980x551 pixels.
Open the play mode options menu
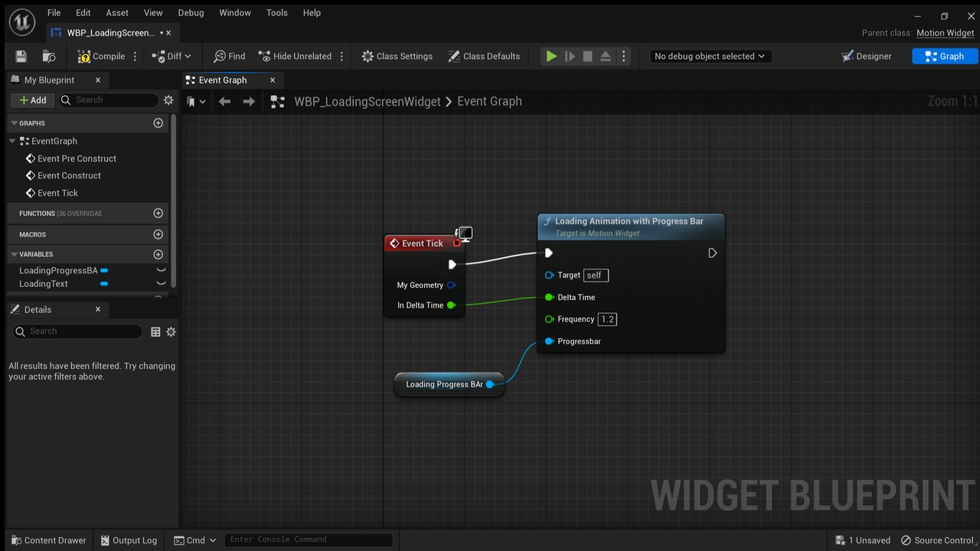pyautogui.click(x=623, y=56)
